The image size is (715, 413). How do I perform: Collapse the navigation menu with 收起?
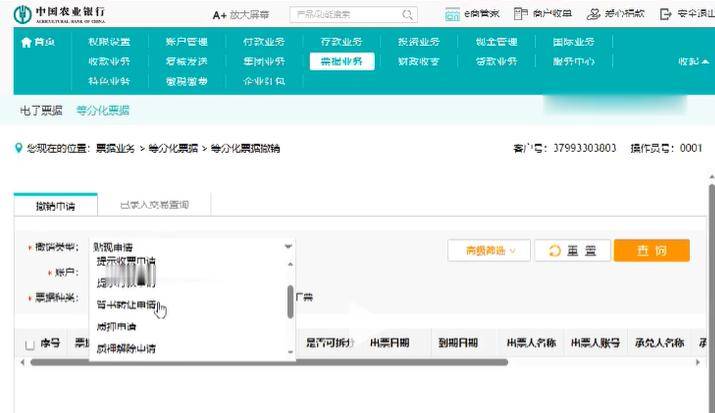[694, 62]
